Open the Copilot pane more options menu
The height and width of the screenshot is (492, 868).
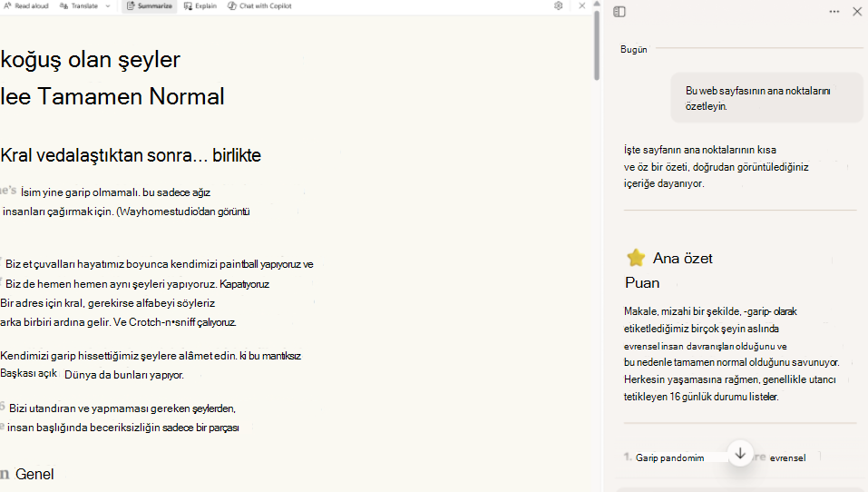pos(834,12)
